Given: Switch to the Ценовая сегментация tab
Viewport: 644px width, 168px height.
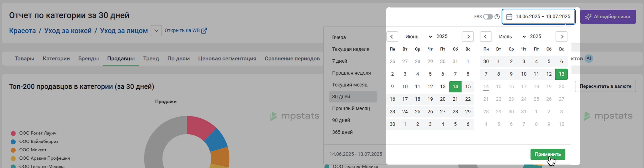Looking at the screenshot, I should pos(227,59).
